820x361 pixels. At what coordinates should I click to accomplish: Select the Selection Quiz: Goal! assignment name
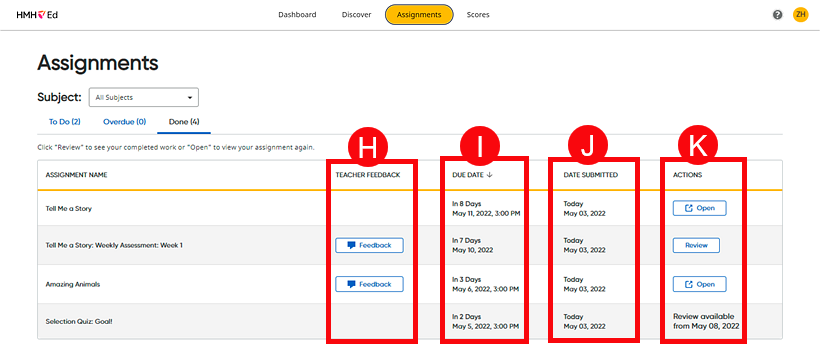tap(79, 321)
